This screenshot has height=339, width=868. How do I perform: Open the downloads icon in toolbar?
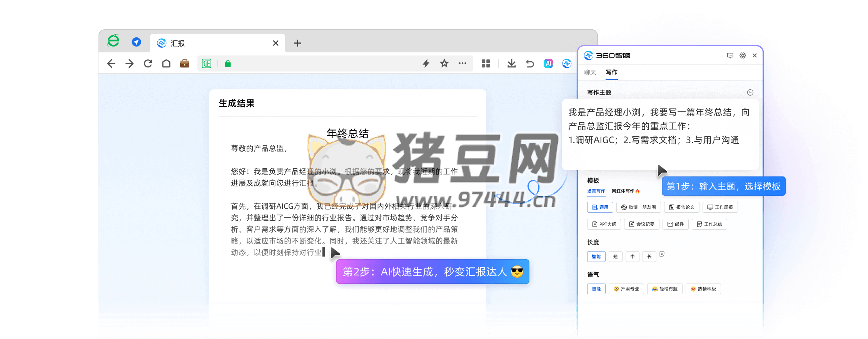511,64
